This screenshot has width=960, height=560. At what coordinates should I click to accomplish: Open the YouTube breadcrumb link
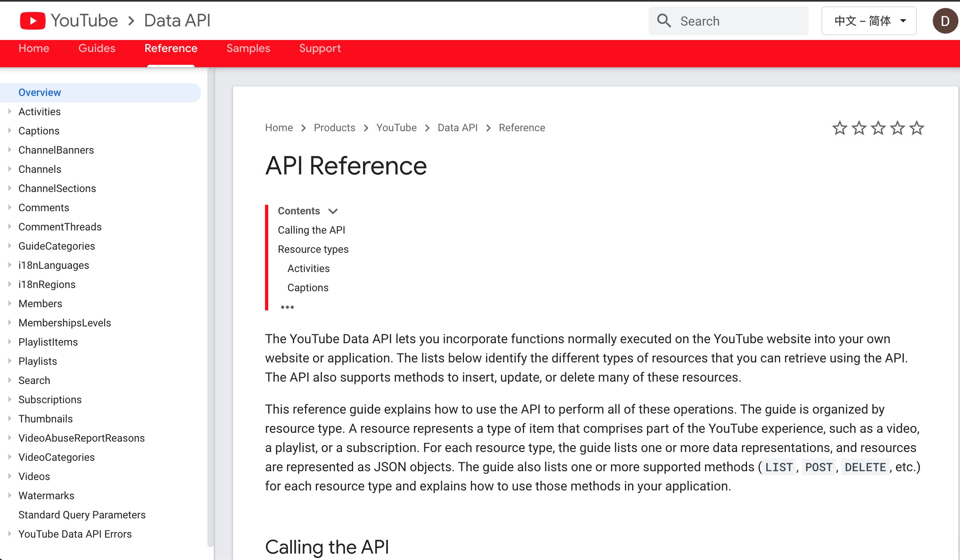coord(396,128)
